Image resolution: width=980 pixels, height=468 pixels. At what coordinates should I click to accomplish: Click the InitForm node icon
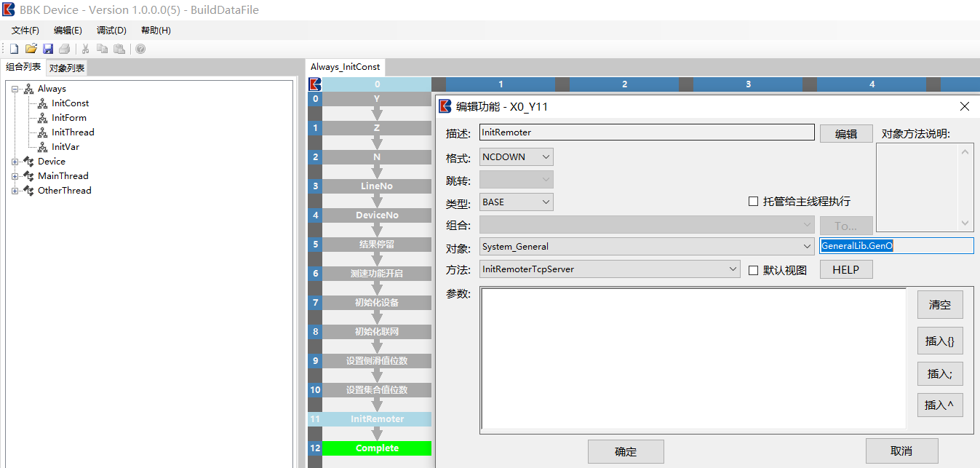pyautogui.click(x=42, y=118)
